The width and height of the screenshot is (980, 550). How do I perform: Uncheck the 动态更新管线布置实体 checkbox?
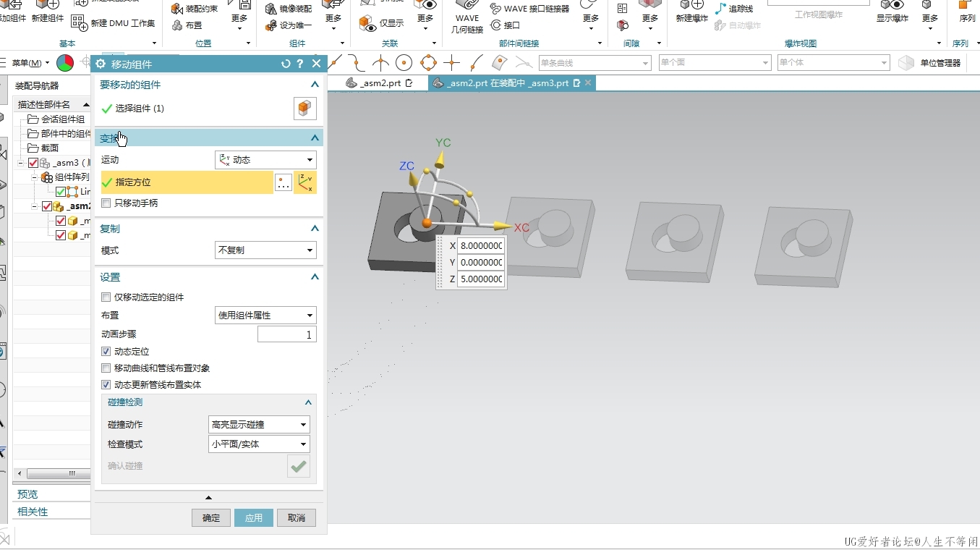106,385
